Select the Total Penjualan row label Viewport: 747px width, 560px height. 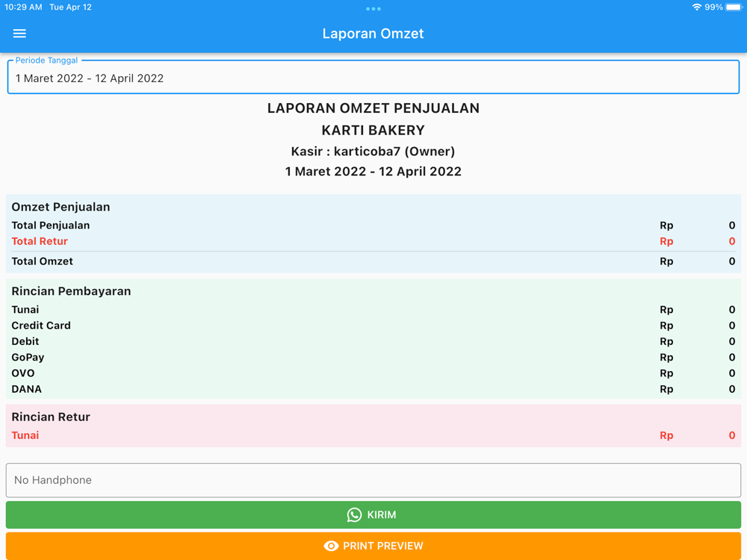(x=51, y=225)
